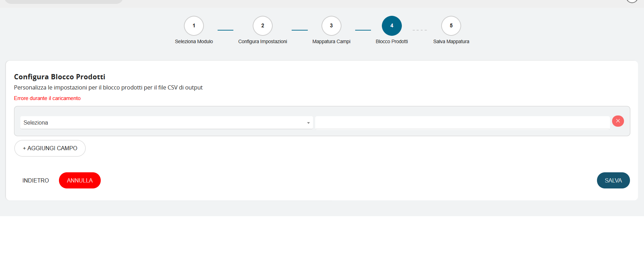Select the Blocco Prodotti step label
The height and width of the screenshot is (279, 644).
tap(392, 41)
